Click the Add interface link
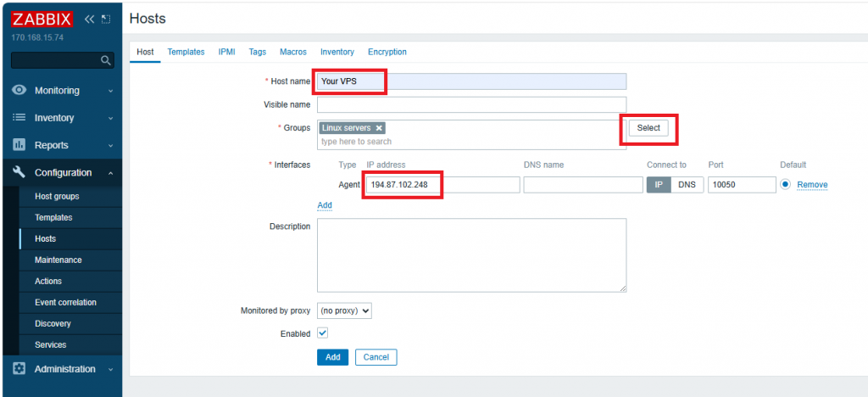Screen dimensions: 868x397 point(325,205)
